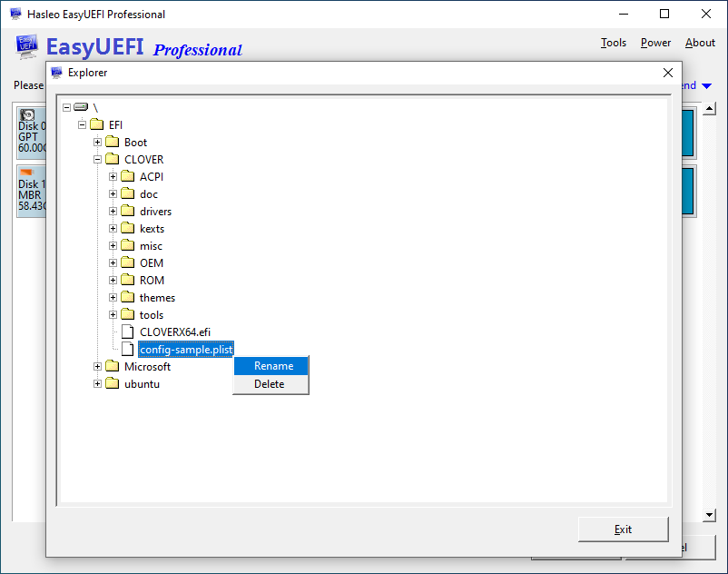Click the OEM folder icon
The image size is (728, 574).
(x=127, y=262)
